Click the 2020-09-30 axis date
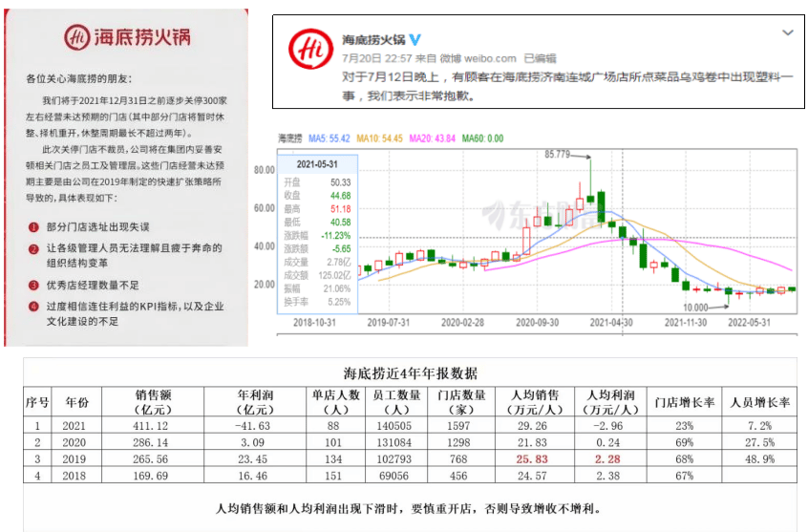The width and height of the screenshot is (808, 532). pyautogui.click(x=537, y=323)
